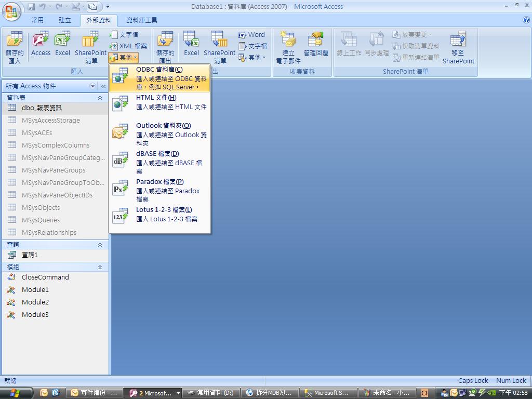
Task: Export to Word document
Action: pos(251,35)
